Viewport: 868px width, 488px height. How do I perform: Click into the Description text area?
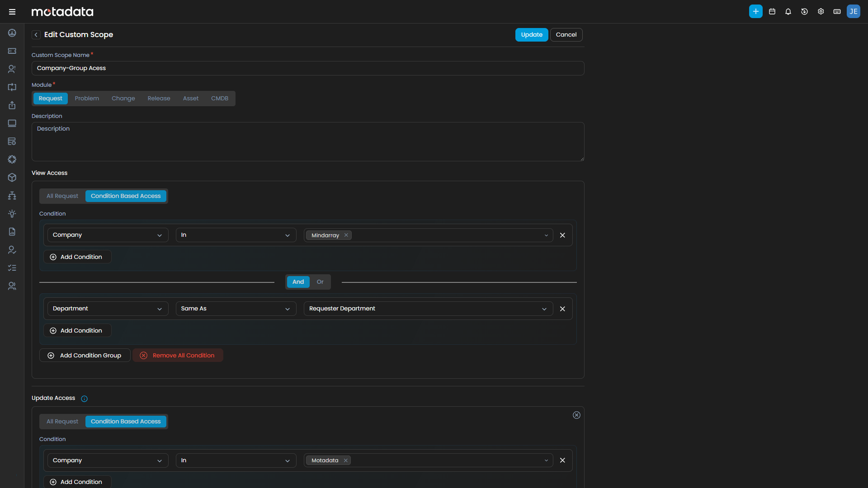point(307,142)
